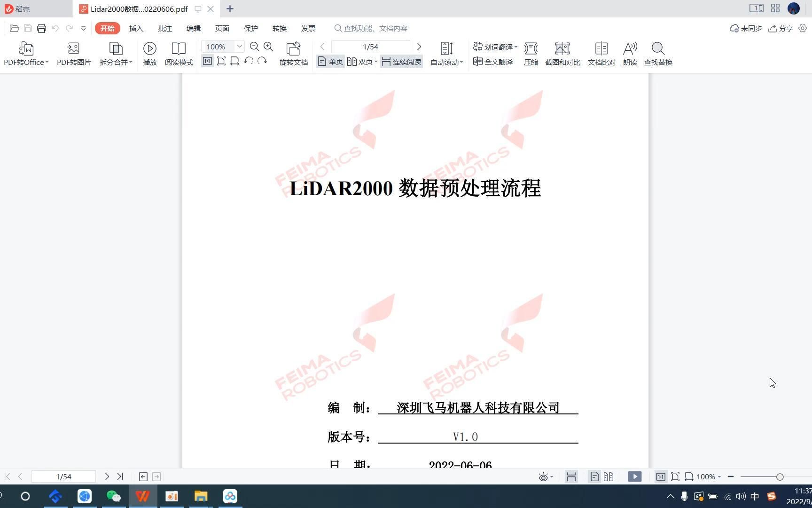Expand 双页 dropdown arrow
This screenshot has height=508, width=812.
coord(376,62)
